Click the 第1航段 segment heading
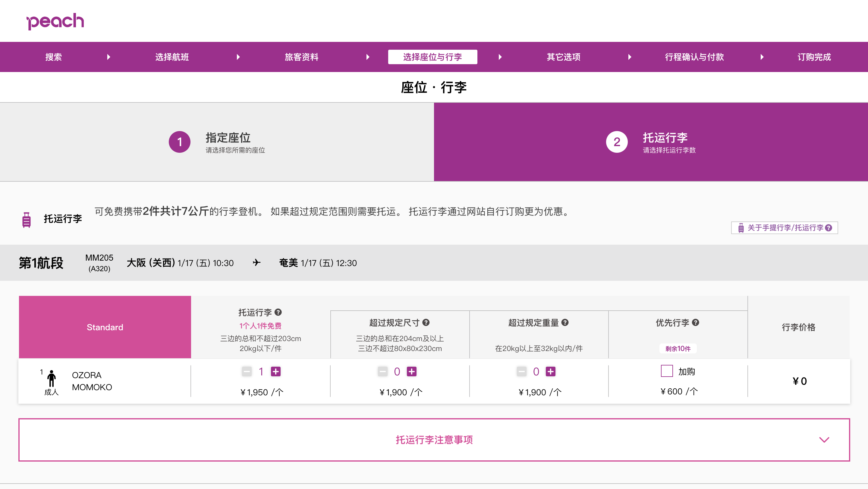 [x=41, y=263]
